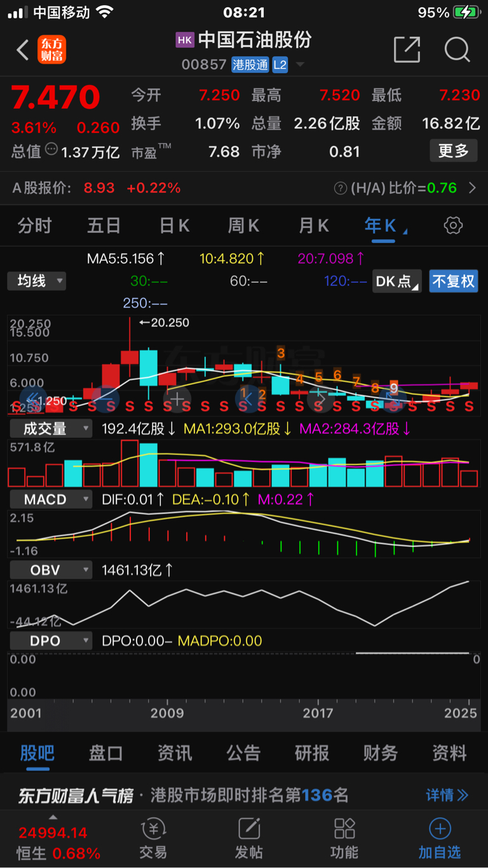Open chart settings gear icon
The image size is (488, 868).
click(x=453, y=226)
